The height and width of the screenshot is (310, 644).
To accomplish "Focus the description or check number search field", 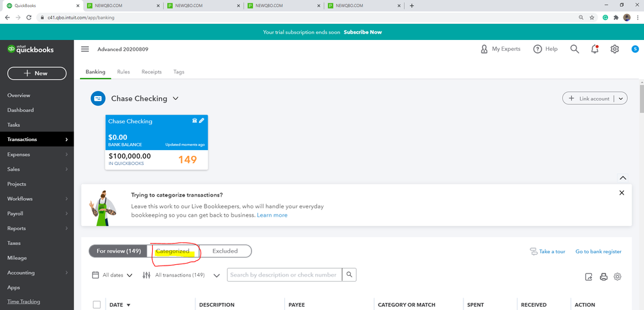I will click(x=285, y=275).
